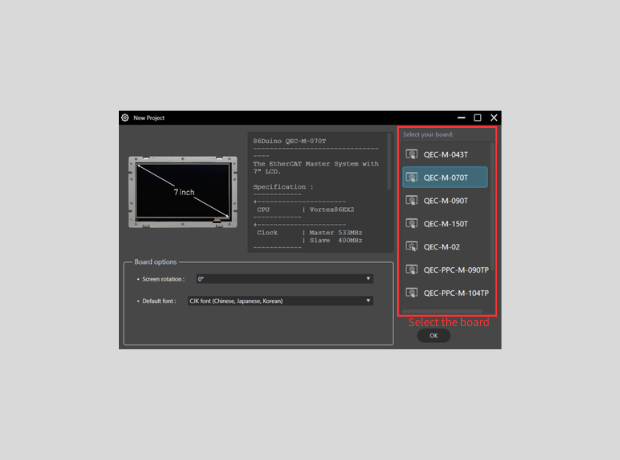Click the QEC-M-043T board icon

pyautogui.click(x=412, y=154)
